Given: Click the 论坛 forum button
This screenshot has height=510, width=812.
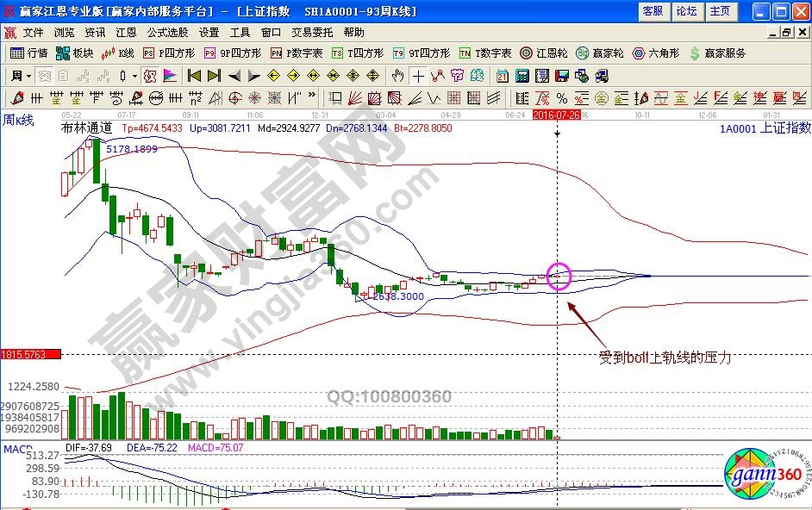Looking at the screenshot, I should (686, 11).
